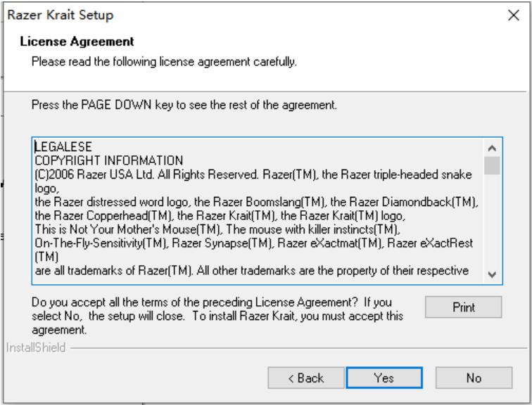
Task: Click the PAGE DOWN instruction text
Action: click(184, 106)
